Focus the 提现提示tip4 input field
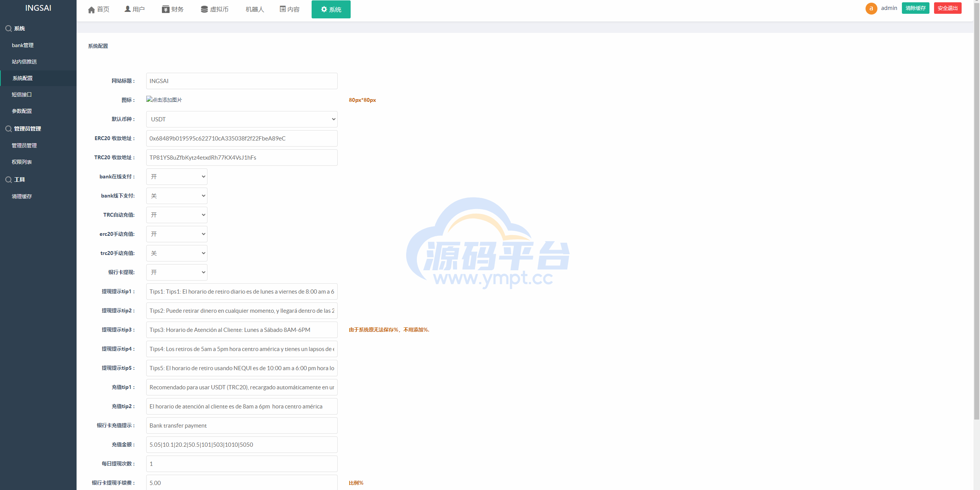Image resolution: width=980 pixels, height=490 pixels. click(x=242, y=349)
